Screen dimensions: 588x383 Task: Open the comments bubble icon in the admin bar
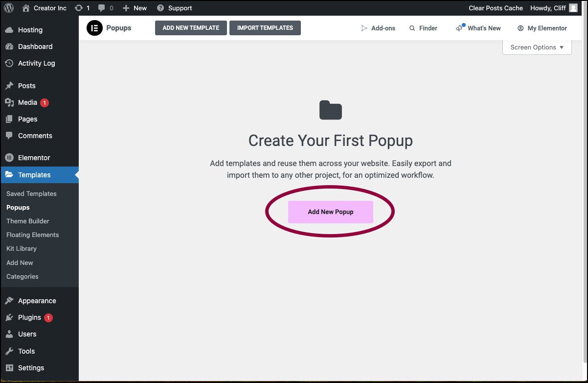[x=101, y=8]
